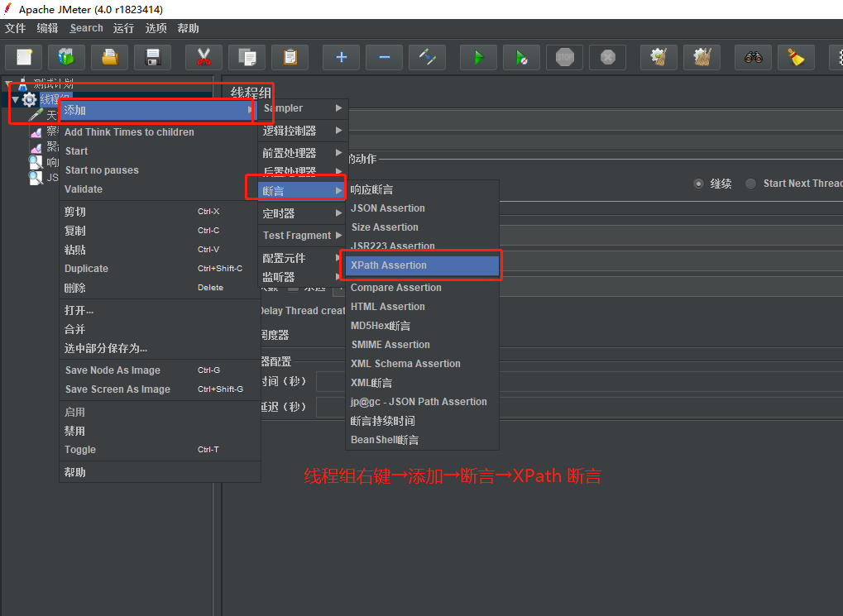Collapse all nodes with the minus icon
Viewport: 843px width, 616px height.
coord(385,57)
